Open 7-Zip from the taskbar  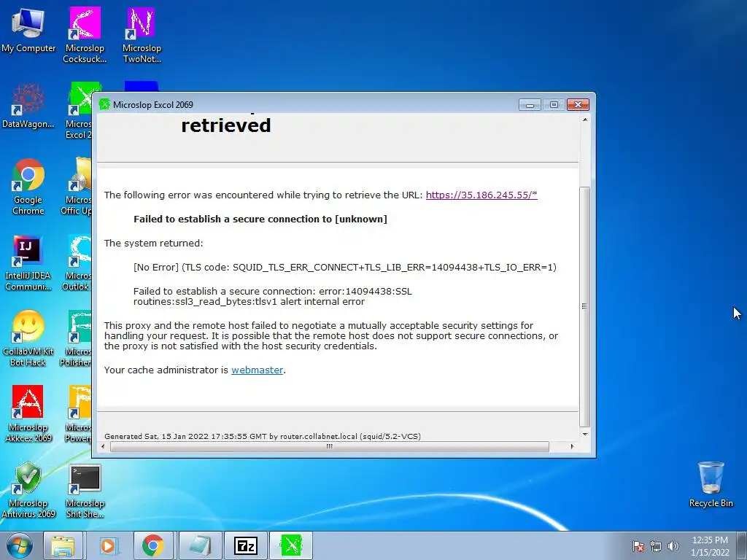tap(245, 545)
